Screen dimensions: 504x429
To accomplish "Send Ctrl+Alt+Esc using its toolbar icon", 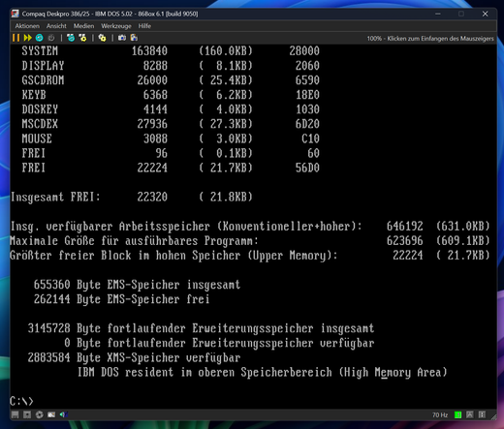I will click(82, 38).
